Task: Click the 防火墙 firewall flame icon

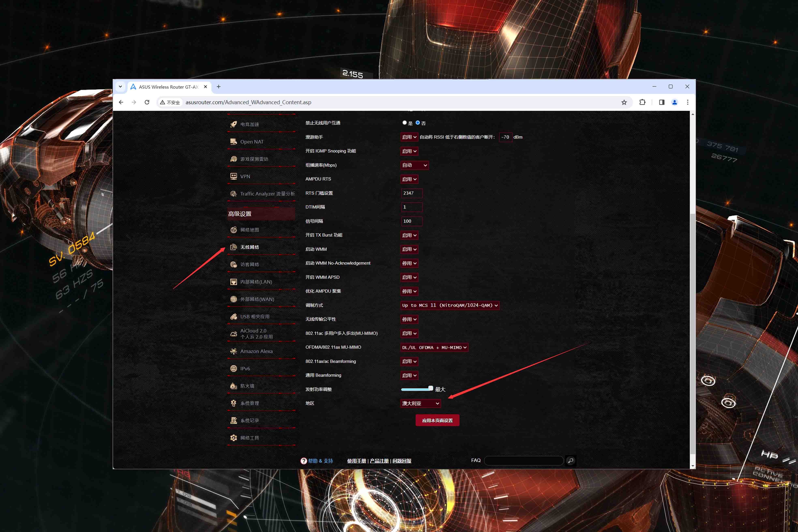Action: (x=233, y=386)
